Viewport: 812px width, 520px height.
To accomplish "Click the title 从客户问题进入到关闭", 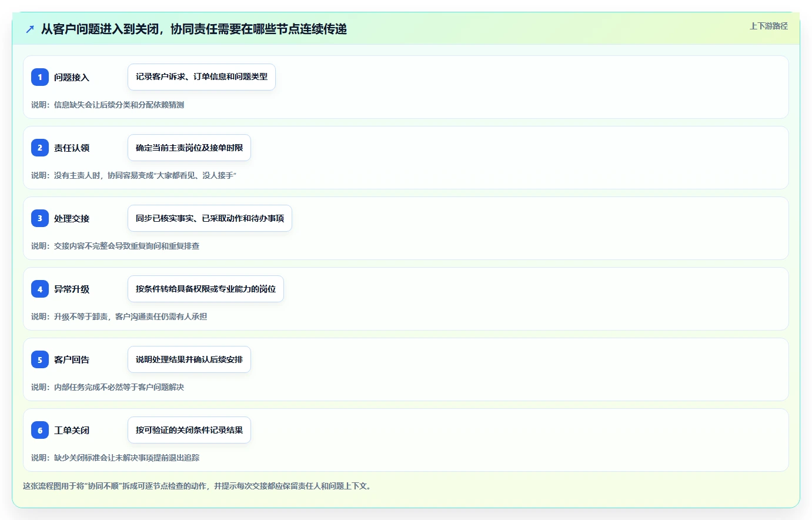I will [194, 29].
